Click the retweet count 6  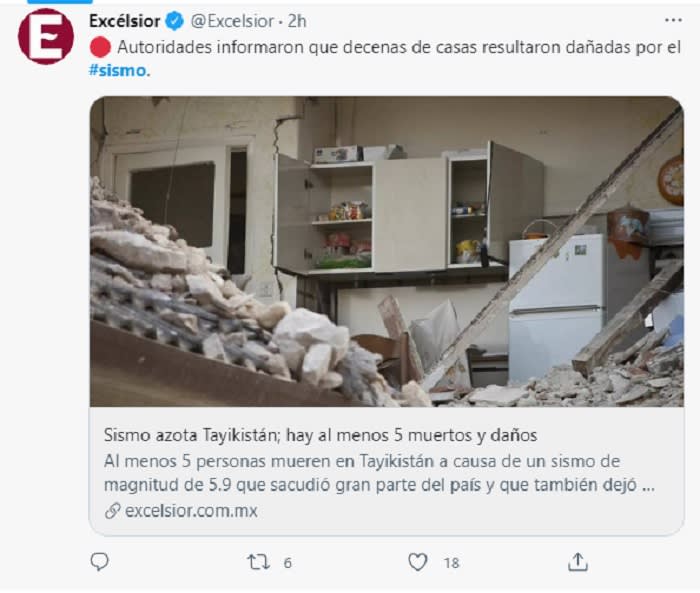(288, 563)
